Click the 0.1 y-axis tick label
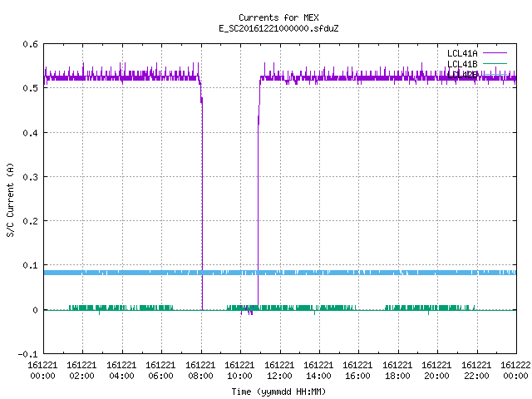This screenshot has width=532, height=399. 31,265
